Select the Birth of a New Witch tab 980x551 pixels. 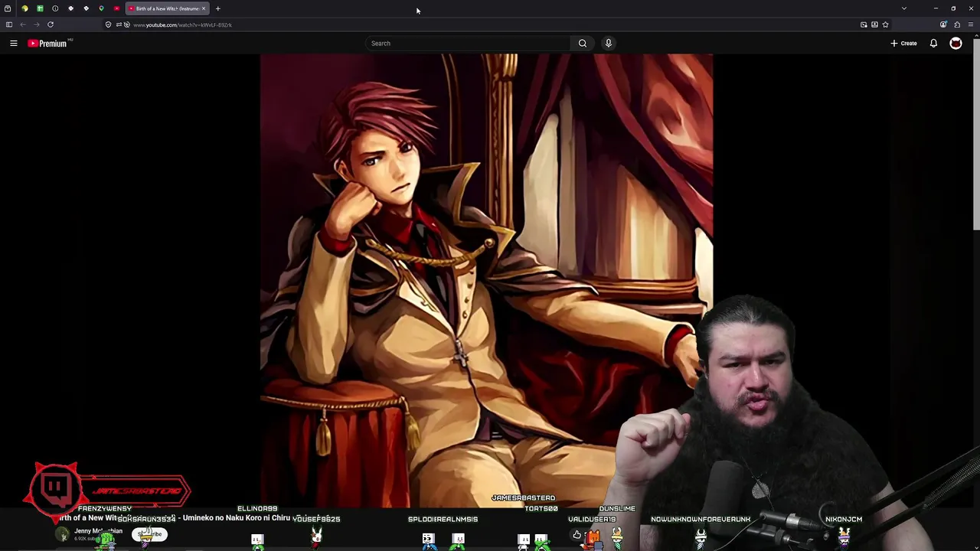(167, 8)
